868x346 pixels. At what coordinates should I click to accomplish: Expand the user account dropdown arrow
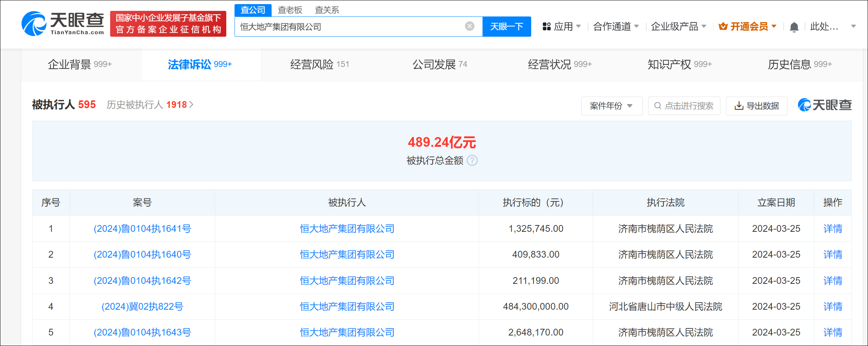click(x=853, y=27)
